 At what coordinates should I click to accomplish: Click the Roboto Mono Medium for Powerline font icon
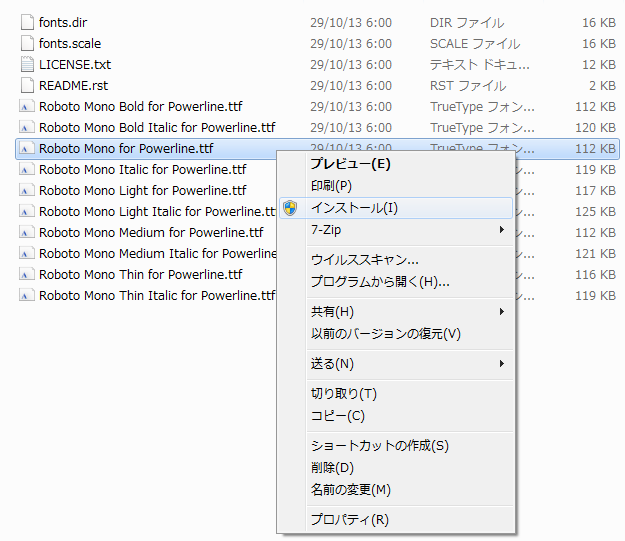(27, 232)
